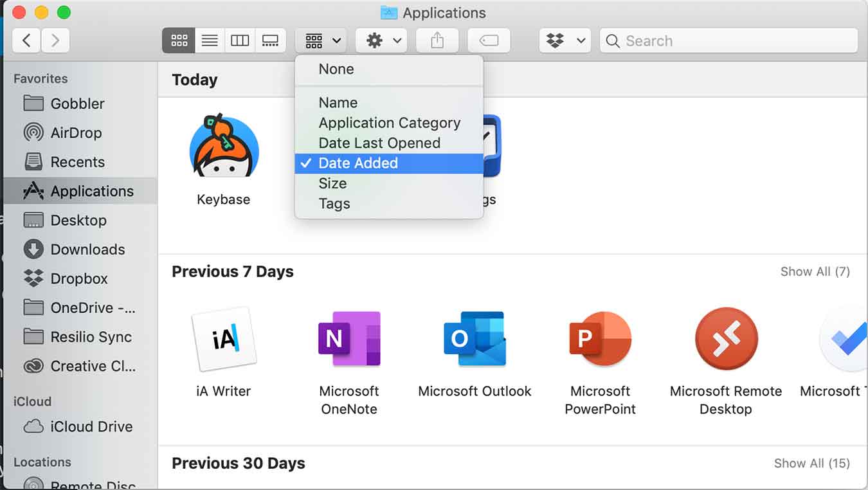Select the Name grouping option

point(338,102)
